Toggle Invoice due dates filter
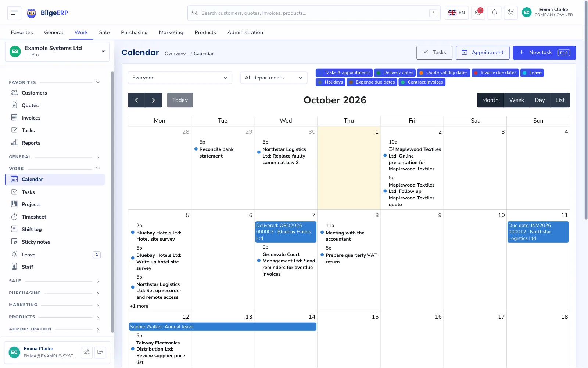 [495, 72]
